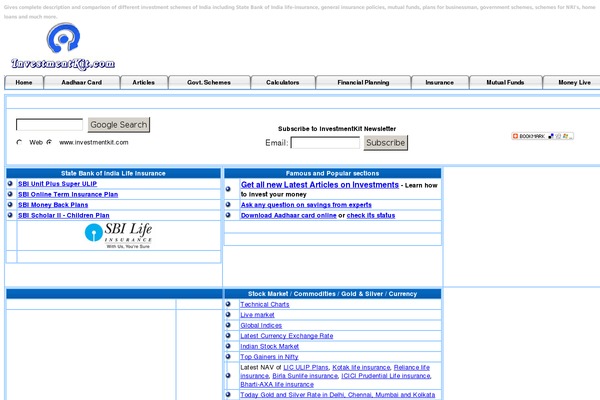600x400 pixels.
Task: Open SBI Money Back Plans link
Action: [53, 205]
